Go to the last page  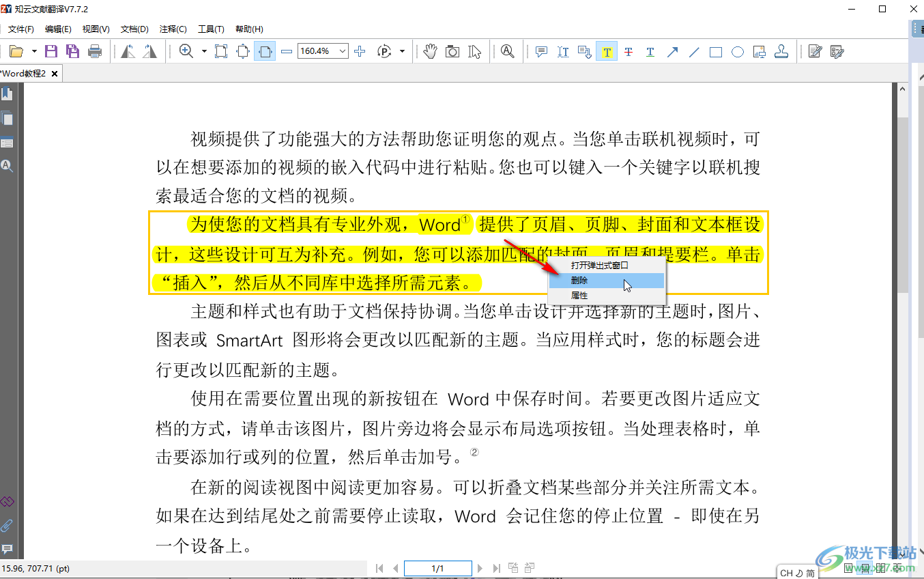[x=497, y=568]
